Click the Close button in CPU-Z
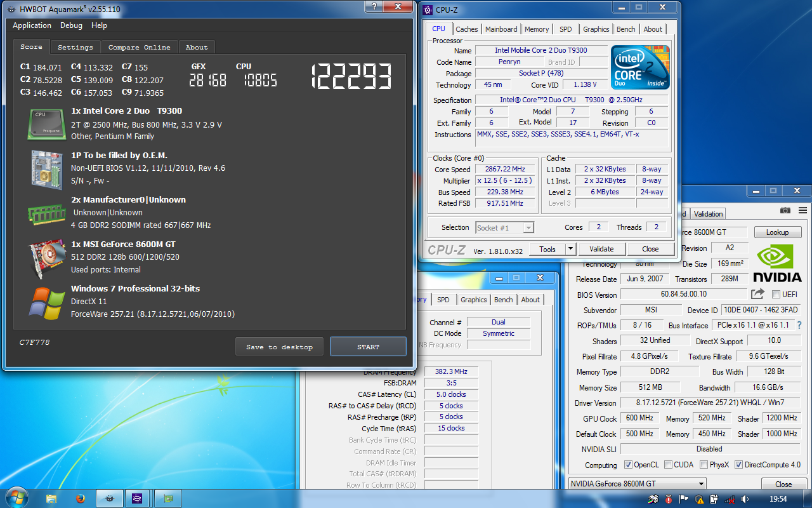Viewport: 812px width, 508px height. [650, 249]
